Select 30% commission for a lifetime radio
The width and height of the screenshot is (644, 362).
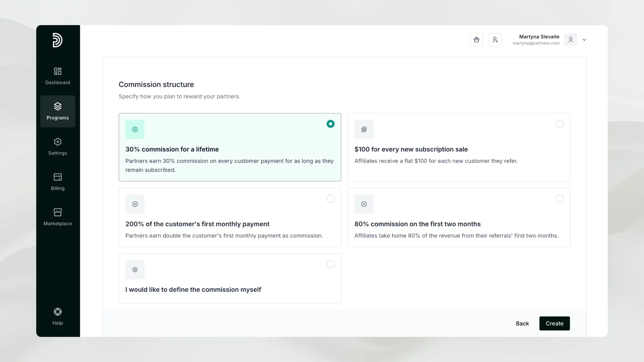point(330,124)
